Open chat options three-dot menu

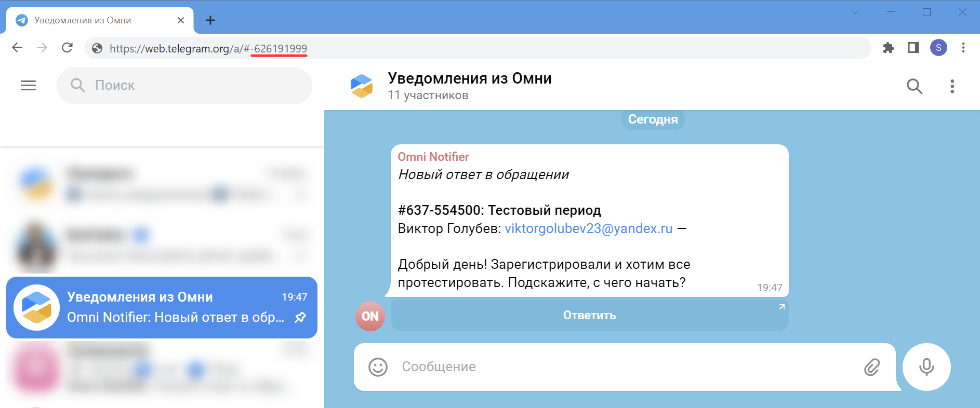tap(952, 86)
